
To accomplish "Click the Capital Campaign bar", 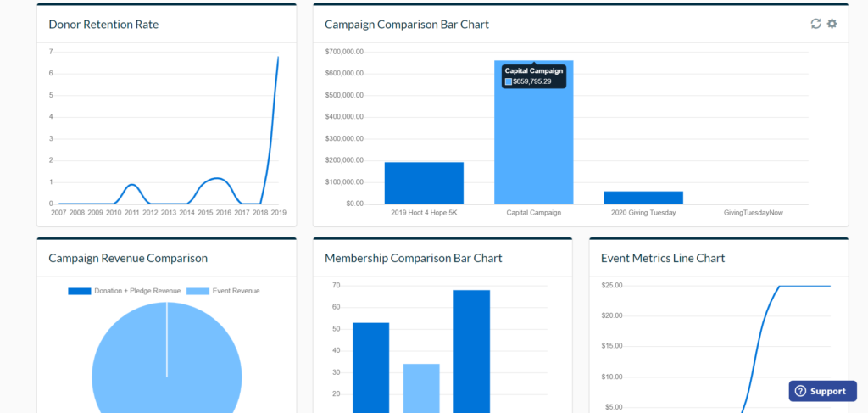I will (x=534, y=132).
